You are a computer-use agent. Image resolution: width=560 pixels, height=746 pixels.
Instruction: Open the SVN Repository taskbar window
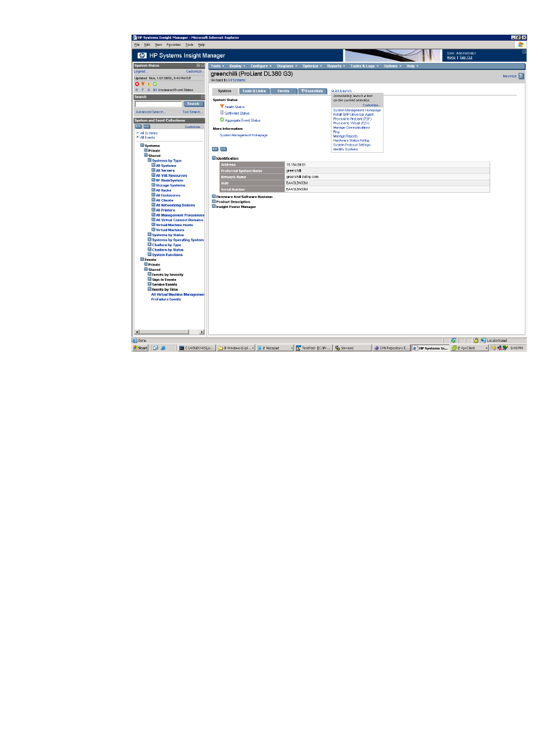(x=392, y=348)
